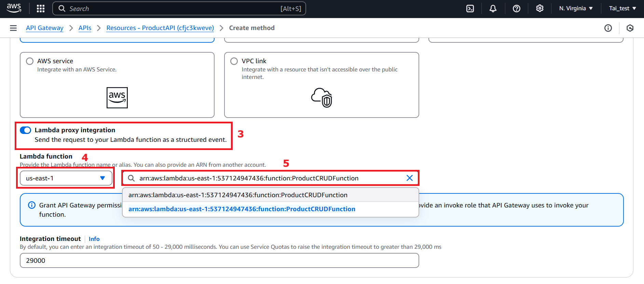
Task: Clear the Lambda function ARN field
Action: (410, 178)
